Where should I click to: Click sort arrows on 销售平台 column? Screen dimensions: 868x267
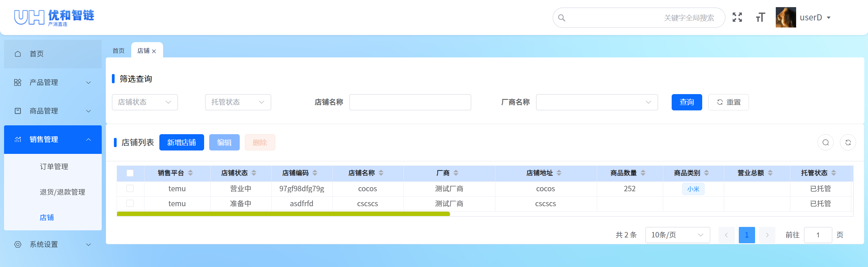(x=191, y=173)
